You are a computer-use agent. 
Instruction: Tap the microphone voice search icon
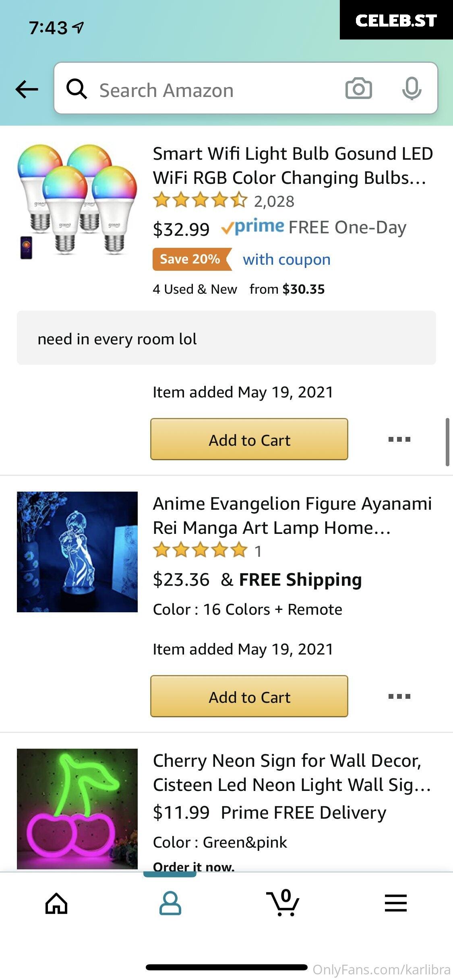(412, 89)
